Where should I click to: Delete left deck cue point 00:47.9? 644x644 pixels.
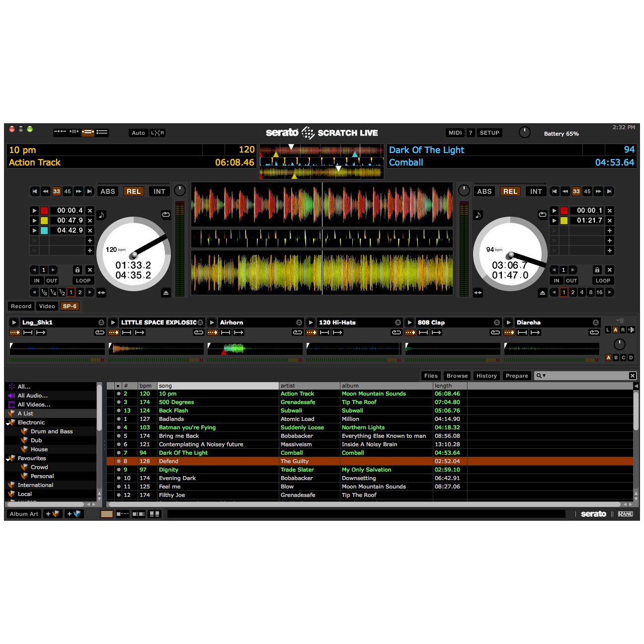(x=90, y=221)
